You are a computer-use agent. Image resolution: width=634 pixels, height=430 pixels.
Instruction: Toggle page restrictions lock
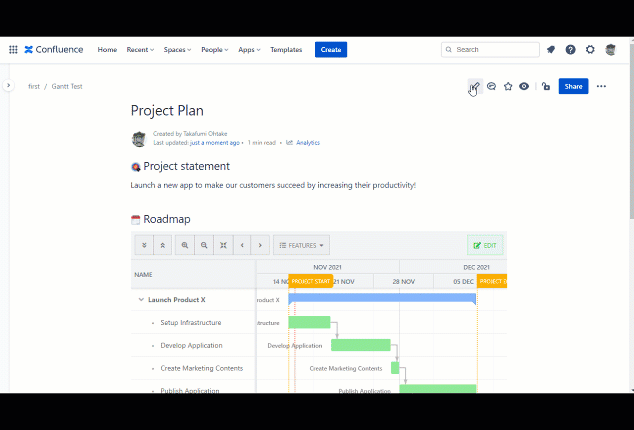click(545, 87)
